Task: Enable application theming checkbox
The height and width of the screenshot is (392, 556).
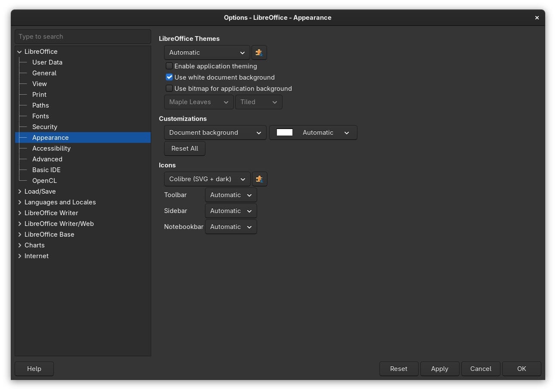Action: [x=169, y=66]
